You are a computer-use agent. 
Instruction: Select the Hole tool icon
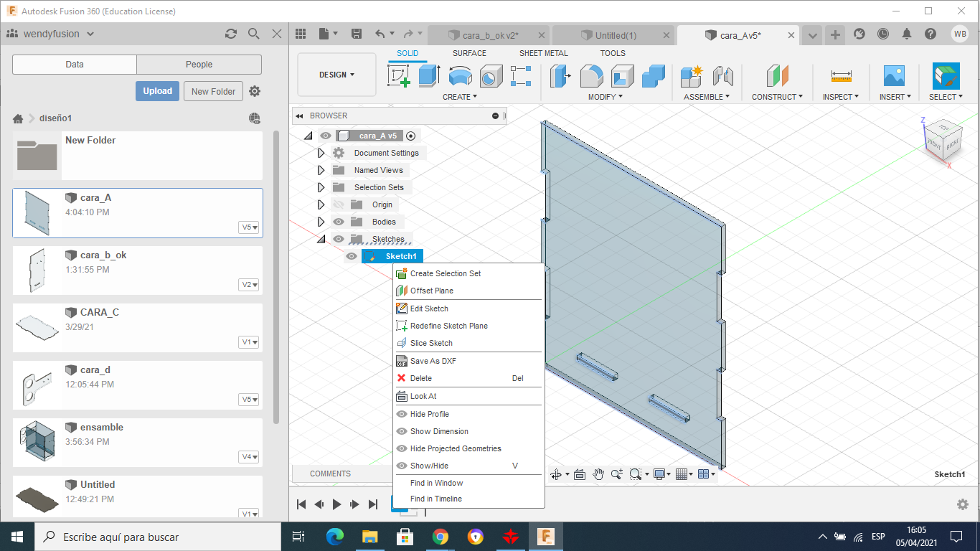pyautogui.click(x=491, y=75)
